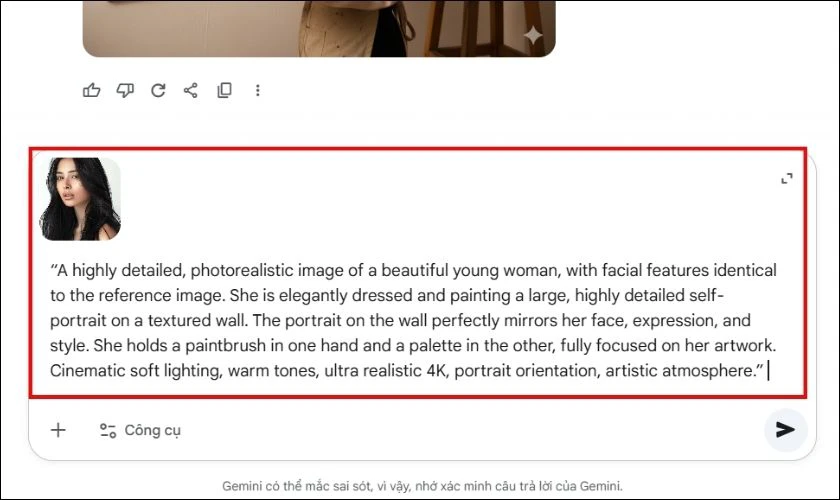Expand the prompt box to full screen
Viewport: 840px width, 500px height.
click(787, 178)
